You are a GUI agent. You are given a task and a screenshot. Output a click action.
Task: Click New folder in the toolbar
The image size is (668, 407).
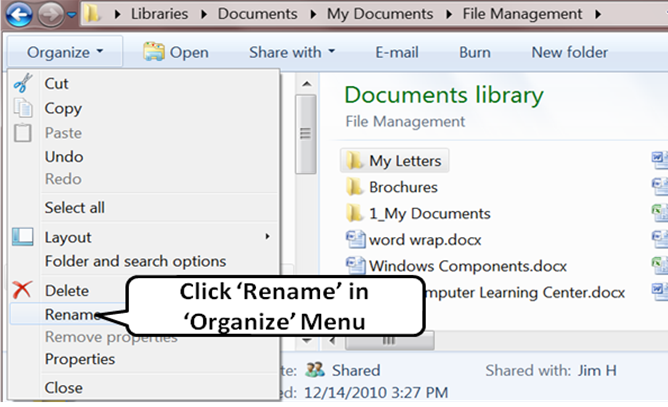[x=569, y=52]
